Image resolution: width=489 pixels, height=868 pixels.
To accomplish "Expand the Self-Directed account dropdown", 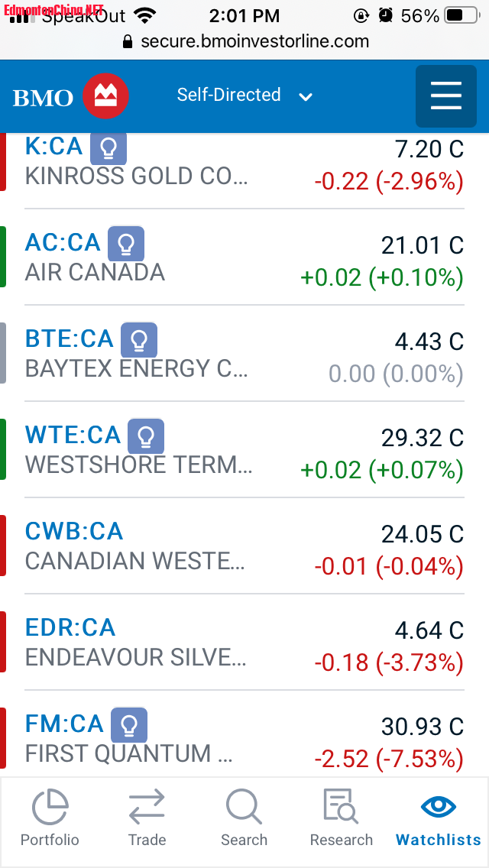I will tap(244, 96).
